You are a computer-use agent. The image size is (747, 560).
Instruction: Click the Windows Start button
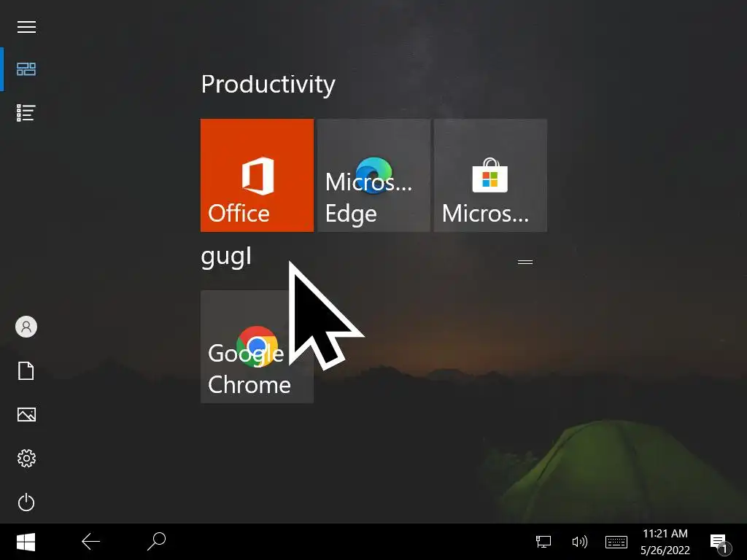(x=26, y=542)
